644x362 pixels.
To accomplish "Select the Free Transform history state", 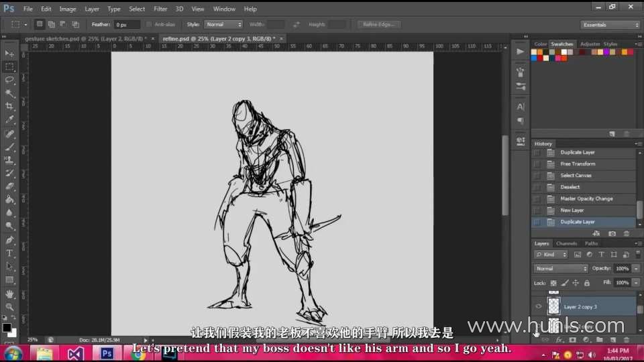I will (578, 164).
